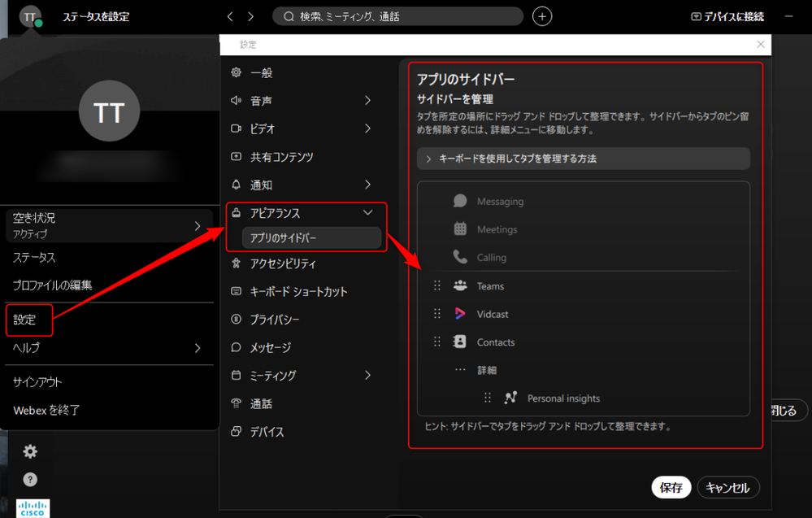Image resolution: width=812 pixels, height=518 pixels.
Task: Click the three-dots icon next to 詳細
Action: click(x=460, y=370)
